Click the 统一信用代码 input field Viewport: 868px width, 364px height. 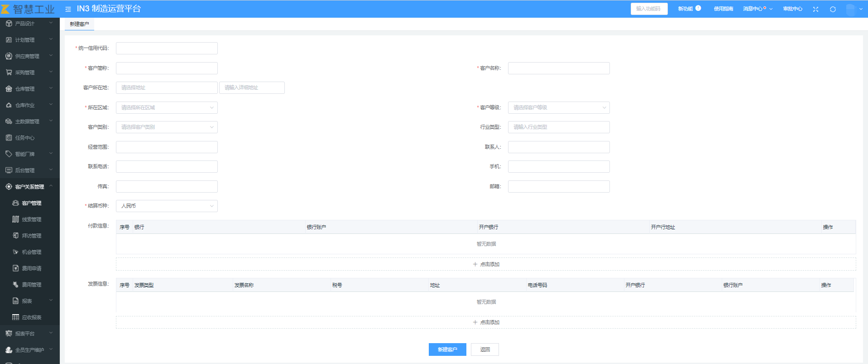167,48
